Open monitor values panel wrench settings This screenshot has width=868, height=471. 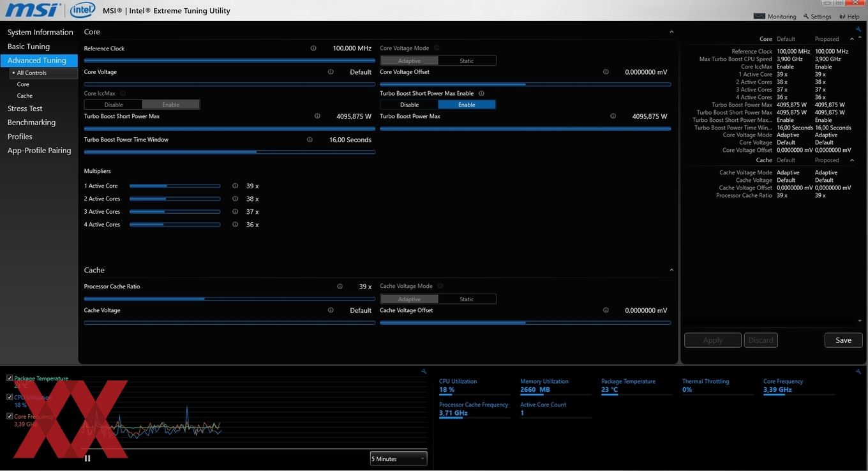tap(858, 371)
